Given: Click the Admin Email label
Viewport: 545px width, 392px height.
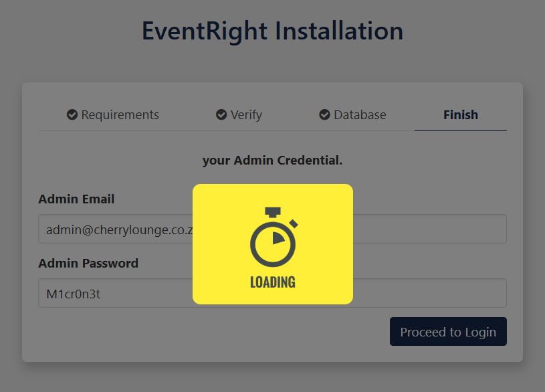Looking at the screenshot, I should [x=76, y=199].
